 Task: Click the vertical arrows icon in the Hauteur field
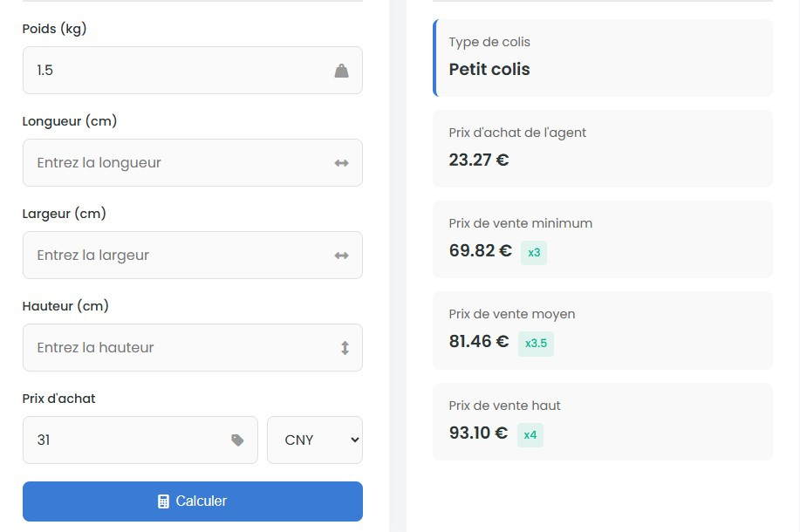pos(345,348)
